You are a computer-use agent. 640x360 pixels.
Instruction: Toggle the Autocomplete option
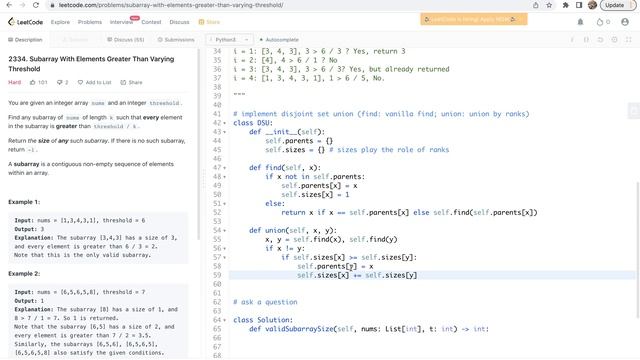coord(279,40)
